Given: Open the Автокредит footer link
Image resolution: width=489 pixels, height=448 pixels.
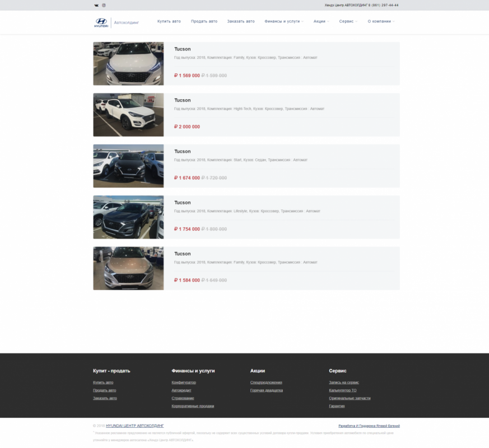Looking at the screenshot, I should 181,390.
